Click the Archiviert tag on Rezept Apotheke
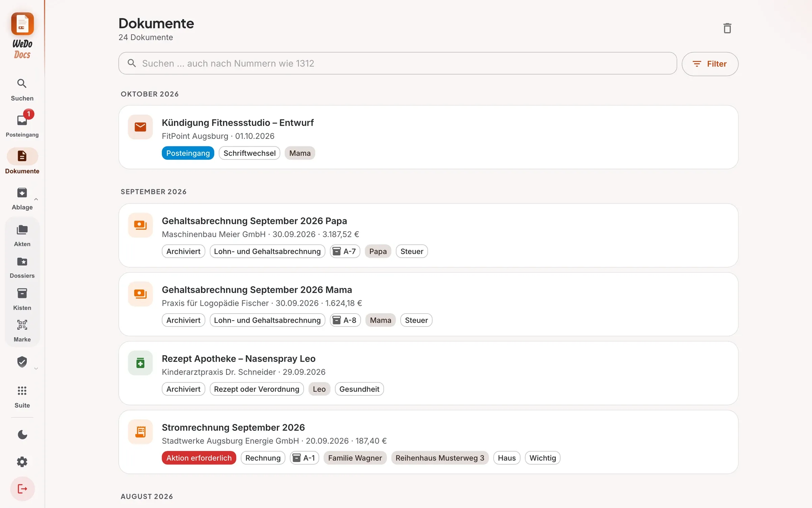 [183, 389]
